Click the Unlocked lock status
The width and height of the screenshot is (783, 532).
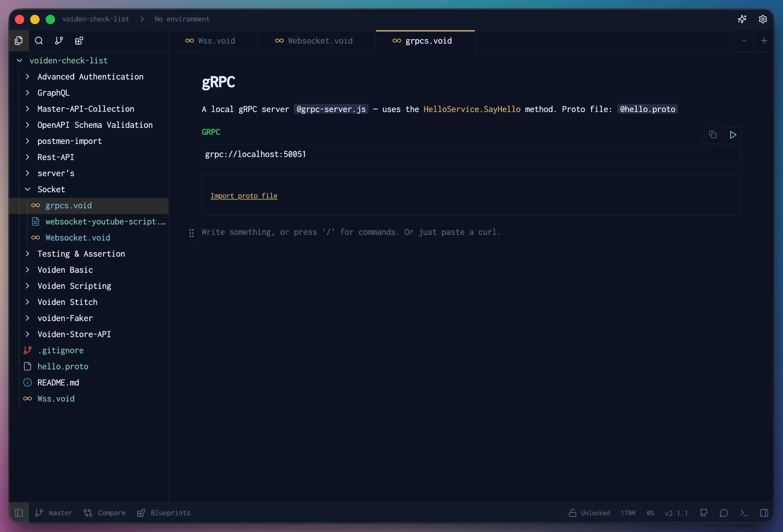point(589,513)
